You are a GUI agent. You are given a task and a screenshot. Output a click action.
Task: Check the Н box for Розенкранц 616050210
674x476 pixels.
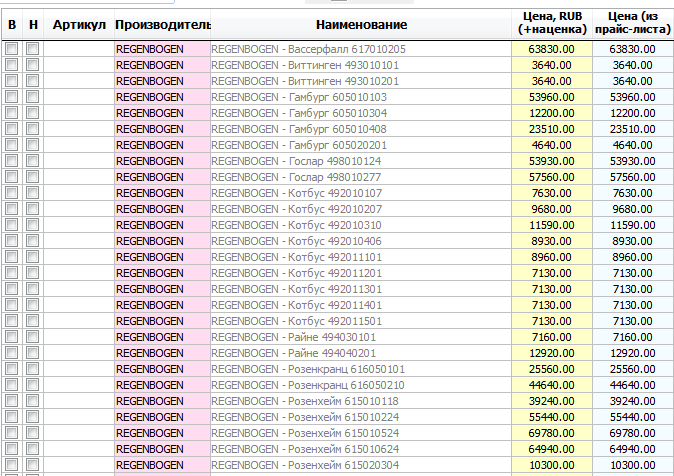32,384
